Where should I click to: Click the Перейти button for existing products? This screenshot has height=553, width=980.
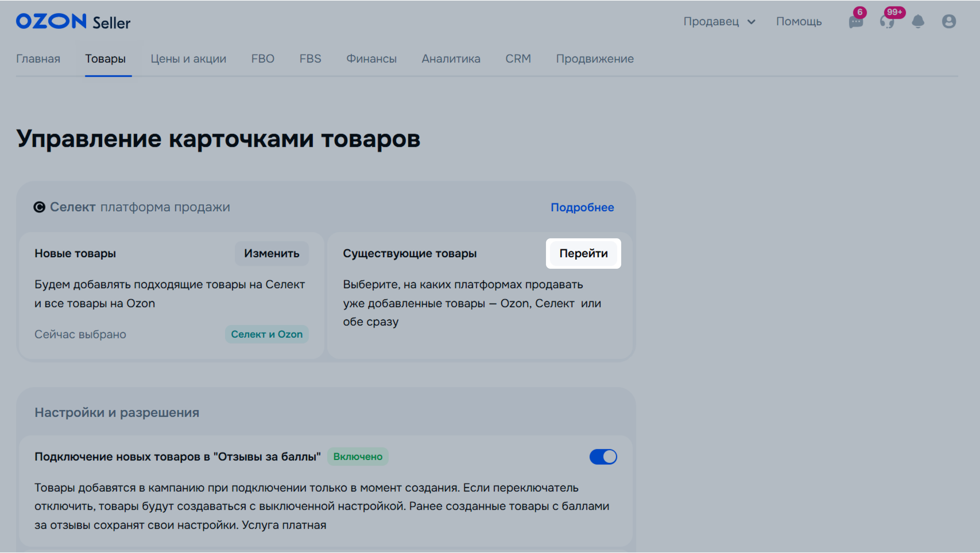pos(583,254)
